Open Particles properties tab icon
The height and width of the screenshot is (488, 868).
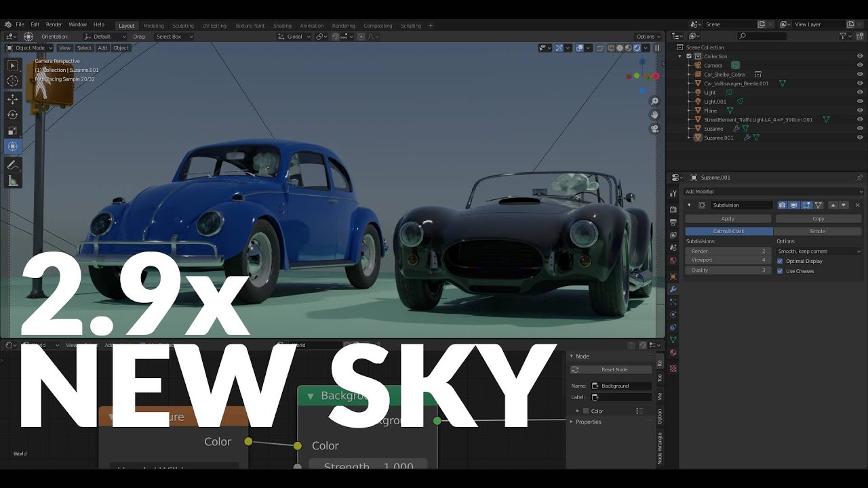pos(673,302)
